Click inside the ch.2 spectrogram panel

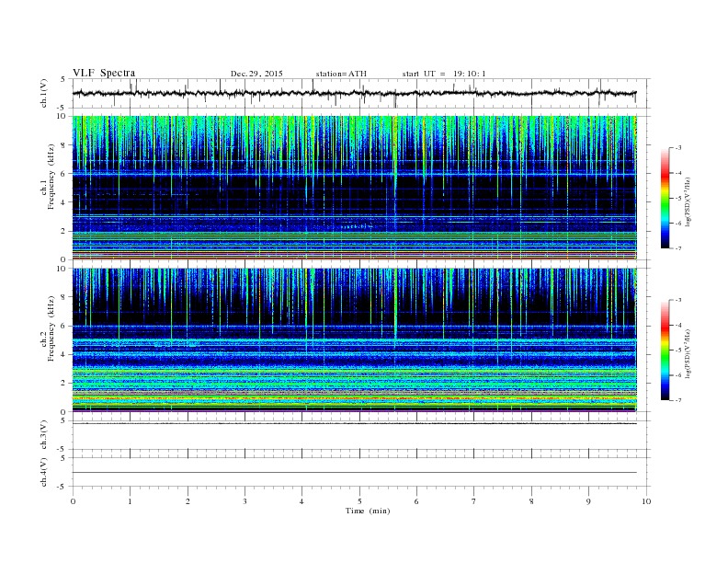(355, 340)
